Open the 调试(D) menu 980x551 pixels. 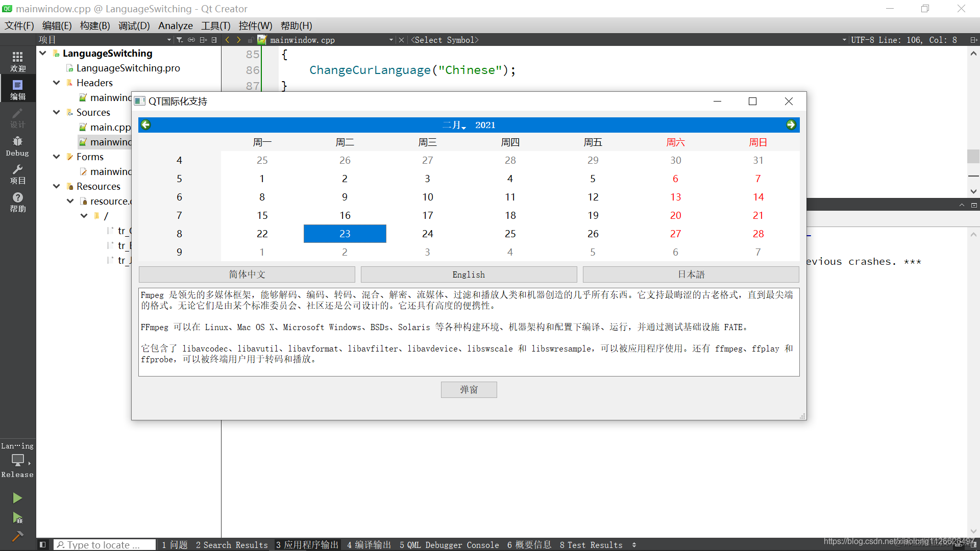(134, 26)
